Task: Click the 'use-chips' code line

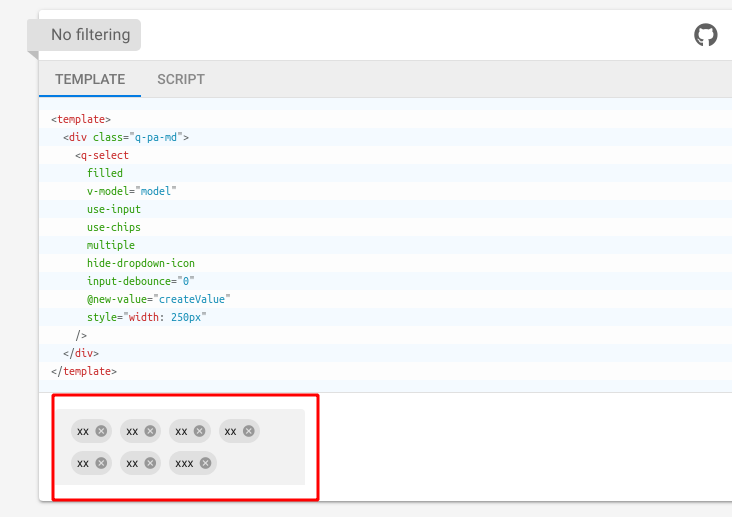Action: pyautogui.click(x=113, y=227)
